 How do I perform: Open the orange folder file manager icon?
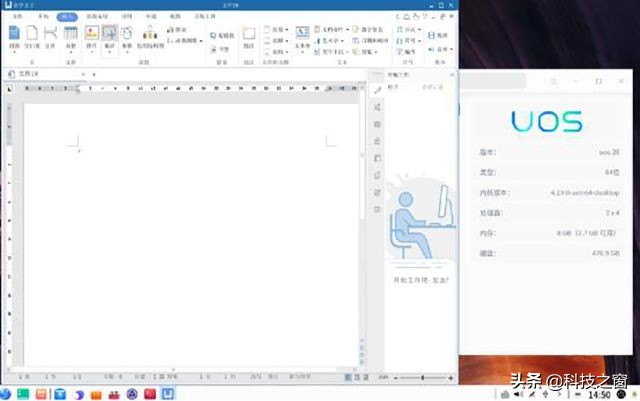96,394
